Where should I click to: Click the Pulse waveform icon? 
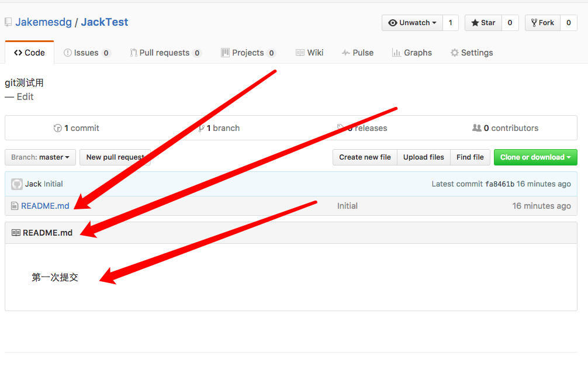(x=346, y=53)
